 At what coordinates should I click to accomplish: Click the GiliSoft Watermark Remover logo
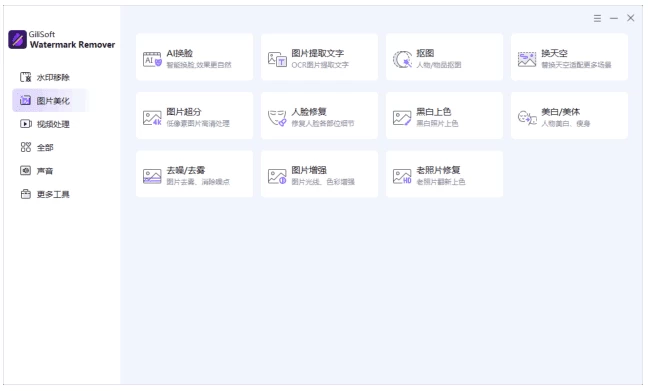coord(17,39)
